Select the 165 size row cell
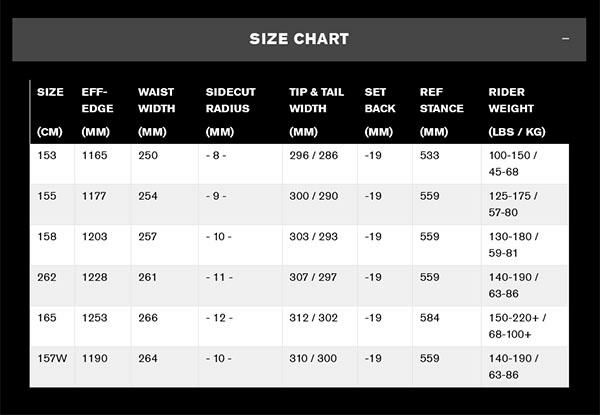The image size is (600, 415). tap(47, 318)
